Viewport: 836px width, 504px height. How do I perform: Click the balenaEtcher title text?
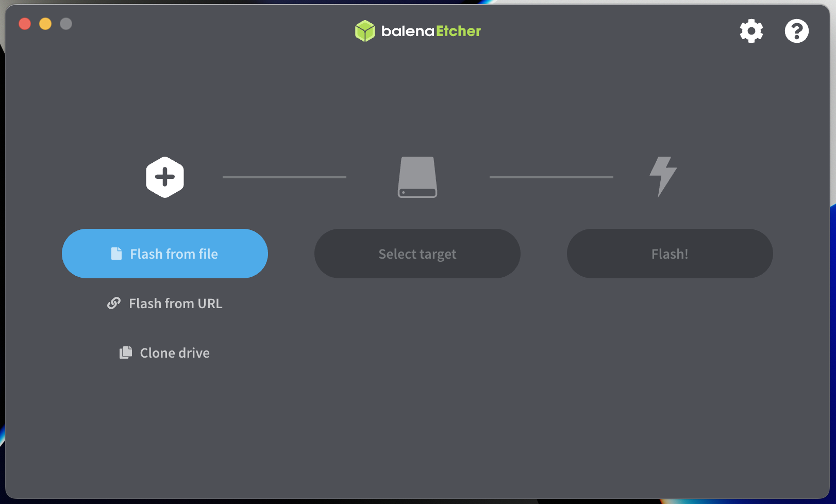click(x=431, y=31)
